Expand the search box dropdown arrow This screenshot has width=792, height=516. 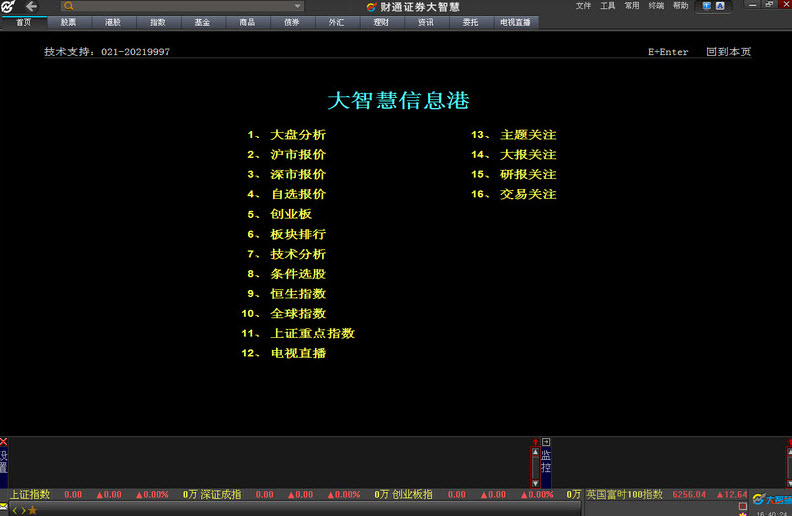(298, 6)
